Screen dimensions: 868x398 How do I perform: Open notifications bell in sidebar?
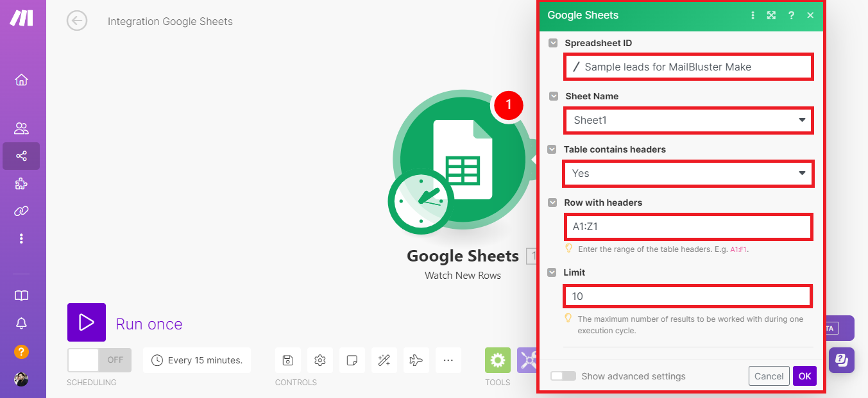[x=21, y=324]
